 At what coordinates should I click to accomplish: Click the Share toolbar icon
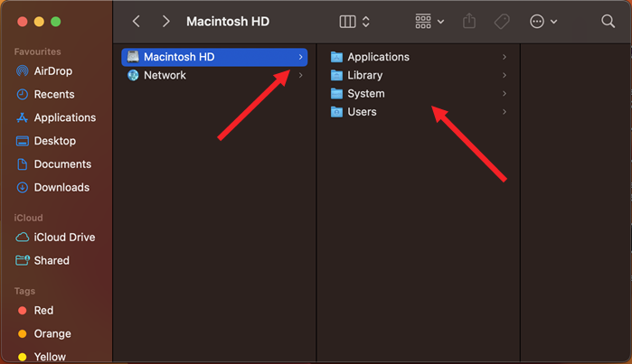(469, 21)
